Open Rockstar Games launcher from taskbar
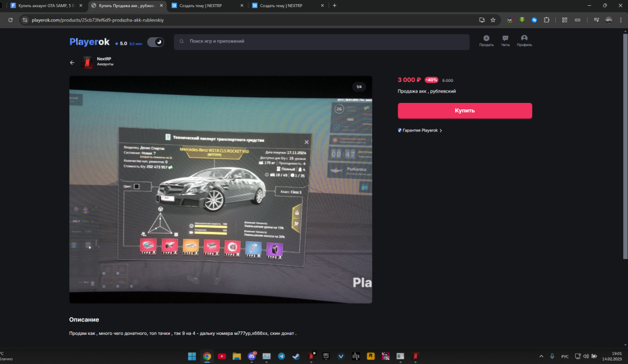Viewport: 628px width, 364px height. pos(370,356)
